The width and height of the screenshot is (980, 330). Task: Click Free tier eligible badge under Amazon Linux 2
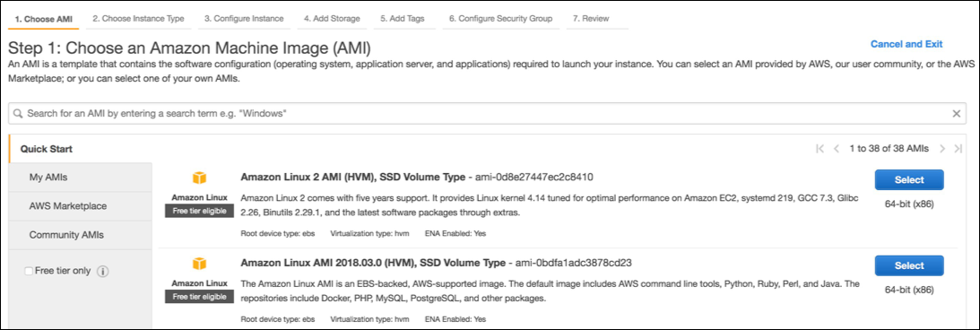coord(199,211)
